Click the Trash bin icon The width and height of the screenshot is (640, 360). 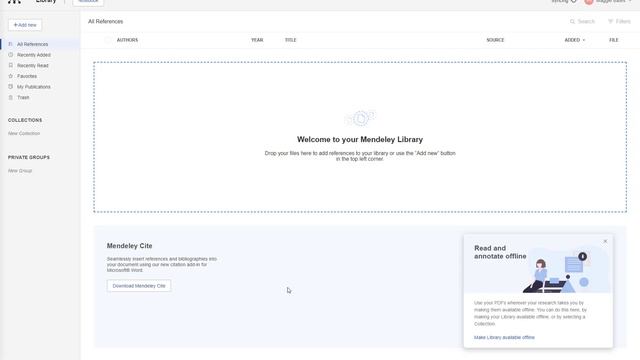coord(11,97)
